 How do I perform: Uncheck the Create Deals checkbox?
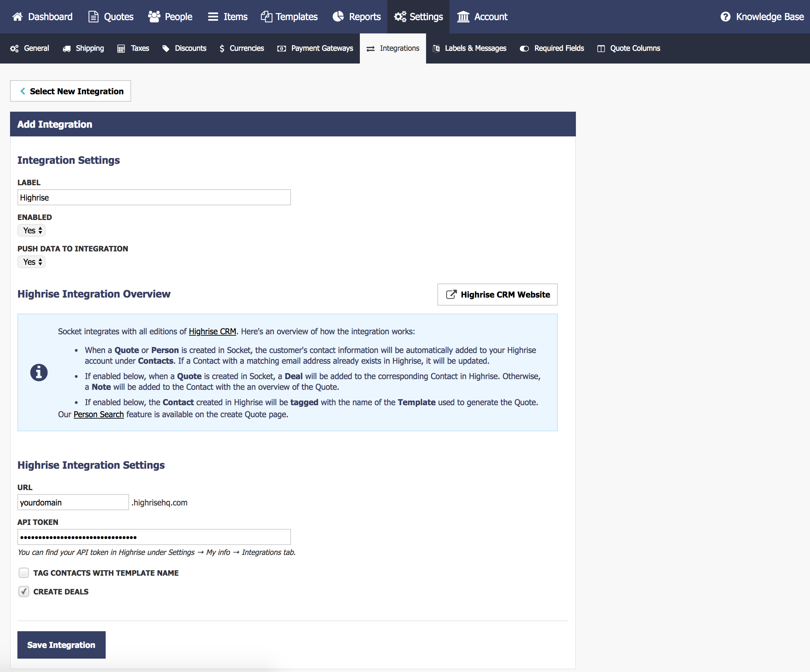tap(24, 591)
